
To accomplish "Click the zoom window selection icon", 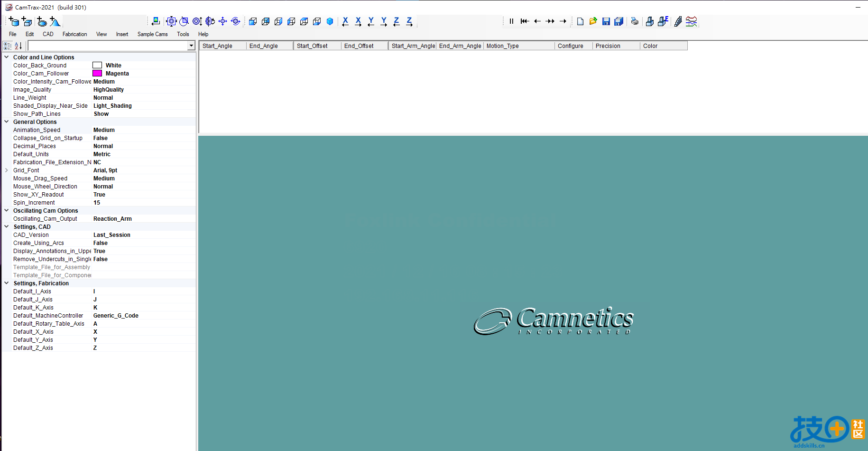I will [x=185, y=21].
